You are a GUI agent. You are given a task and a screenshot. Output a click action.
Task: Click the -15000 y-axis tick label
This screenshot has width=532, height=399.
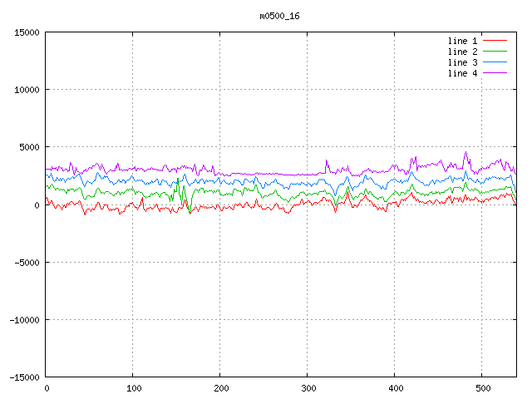tap(24, 377)
